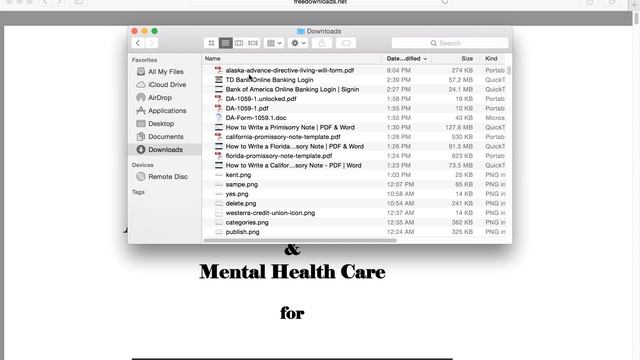Switch to Cover Flow view
The image size is (640, 360).
click(253, 43)
